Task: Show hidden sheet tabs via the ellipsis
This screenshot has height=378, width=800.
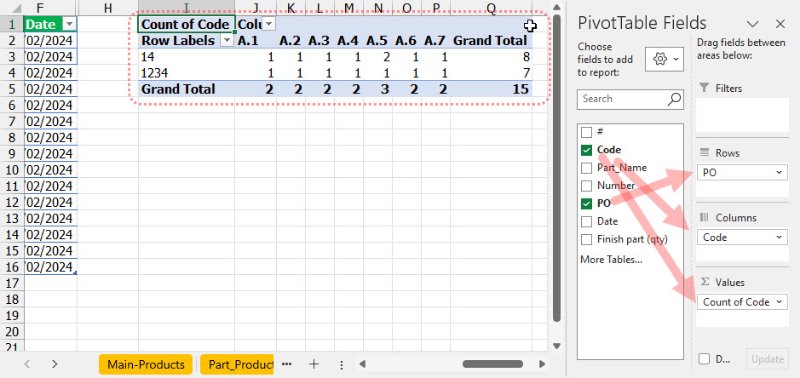Action: tap(287, 364)
